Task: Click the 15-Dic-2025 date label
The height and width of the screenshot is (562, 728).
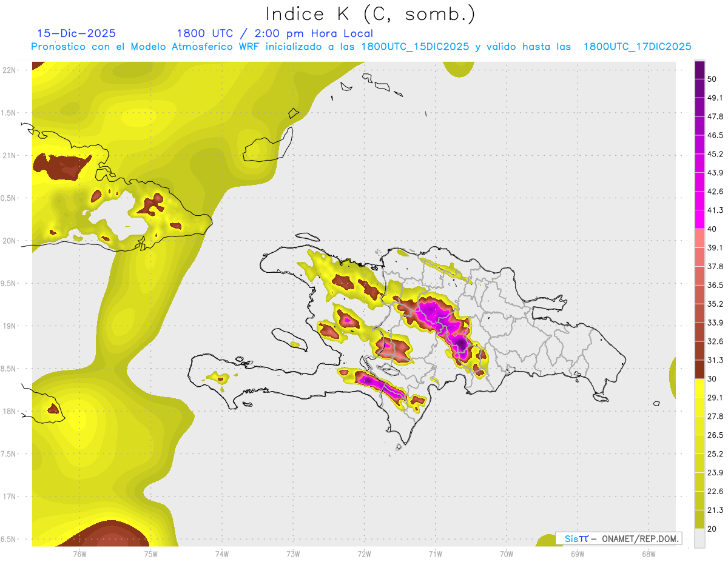Action: tap(76, 33)
